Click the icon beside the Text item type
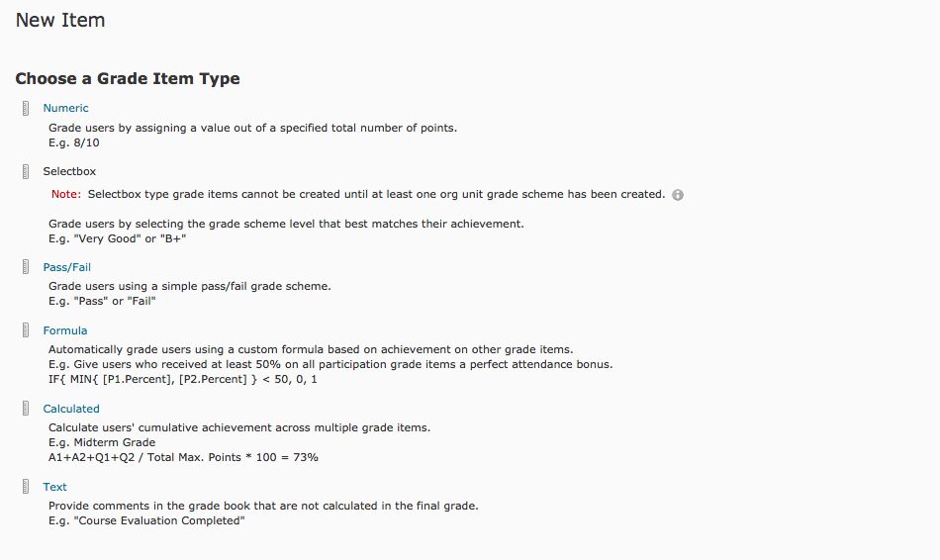The height and width of the screenshot is (560, 940). point(26,487)
